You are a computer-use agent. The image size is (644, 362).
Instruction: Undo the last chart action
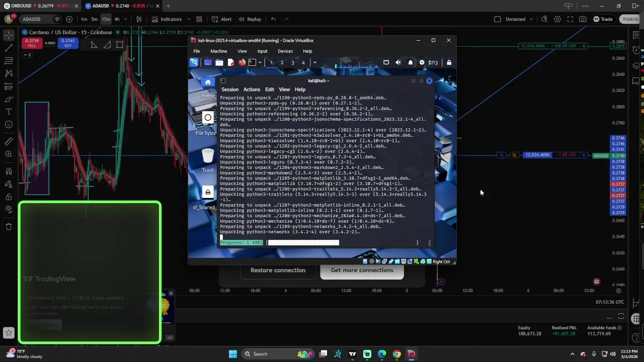click(273, 19)
